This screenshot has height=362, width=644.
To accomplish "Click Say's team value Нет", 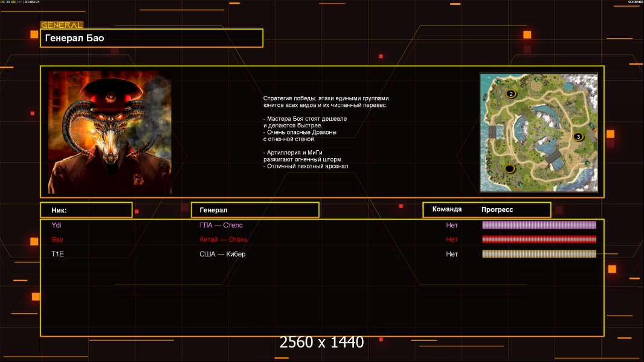I will (x=452, y=240).
